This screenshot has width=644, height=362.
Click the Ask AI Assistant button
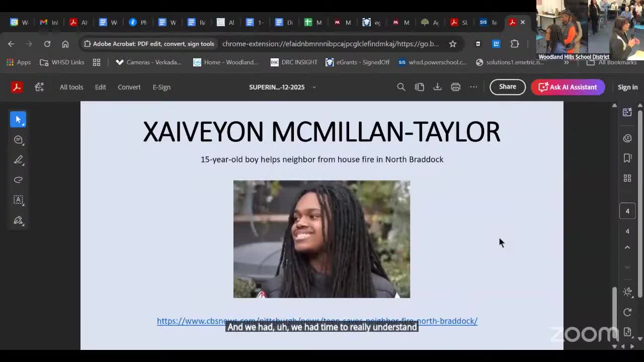tap(568, 87)
